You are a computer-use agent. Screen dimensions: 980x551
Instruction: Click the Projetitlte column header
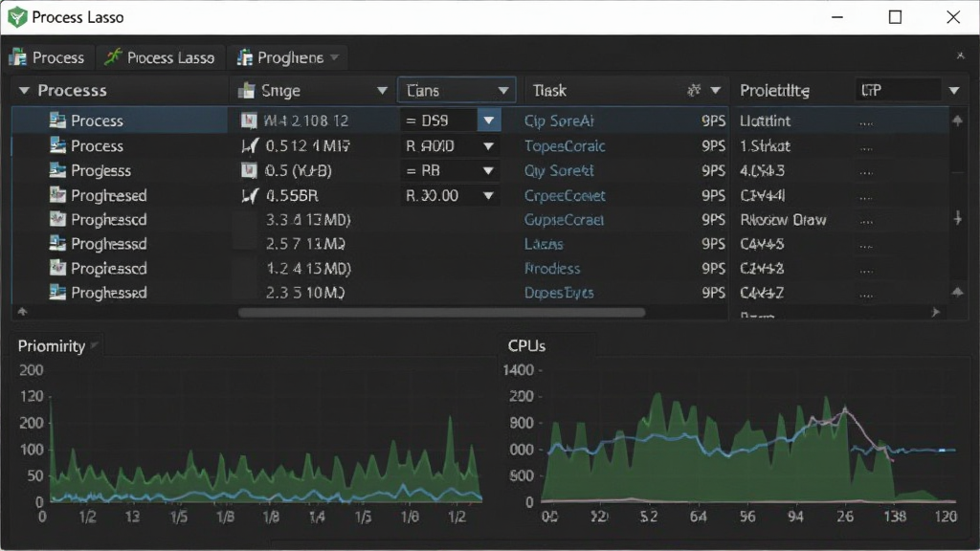(775, 91)
